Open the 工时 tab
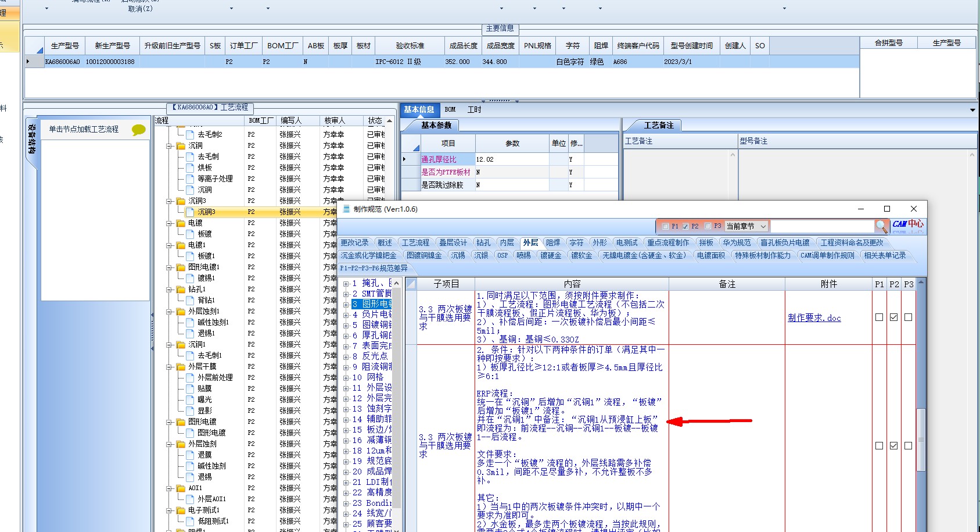This screenshot has width=980, height=532. click(x=475, y=110)
